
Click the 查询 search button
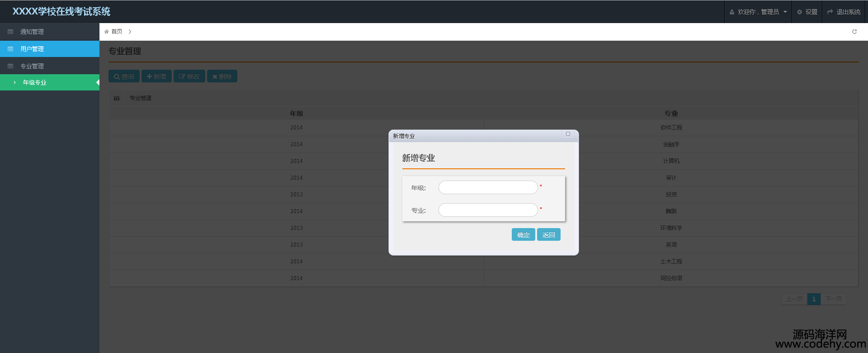pos(124,76)
